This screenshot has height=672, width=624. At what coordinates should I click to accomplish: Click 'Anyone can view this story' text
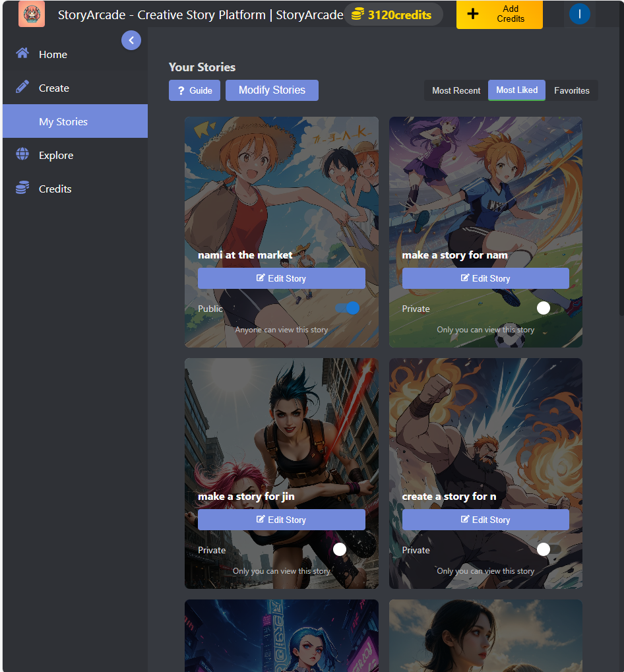pyautogui.click(x=282, y=330)
